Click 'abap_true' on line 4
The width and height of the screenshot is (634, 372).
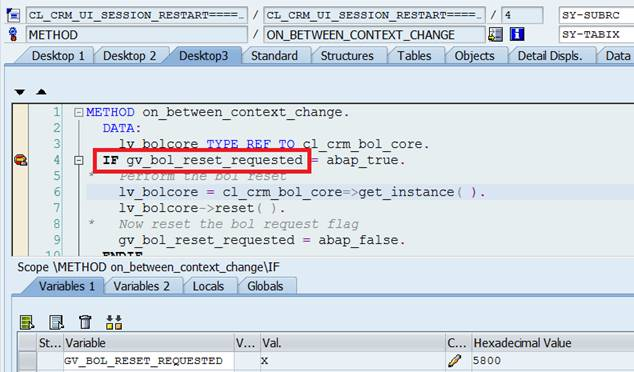(362, 160)
